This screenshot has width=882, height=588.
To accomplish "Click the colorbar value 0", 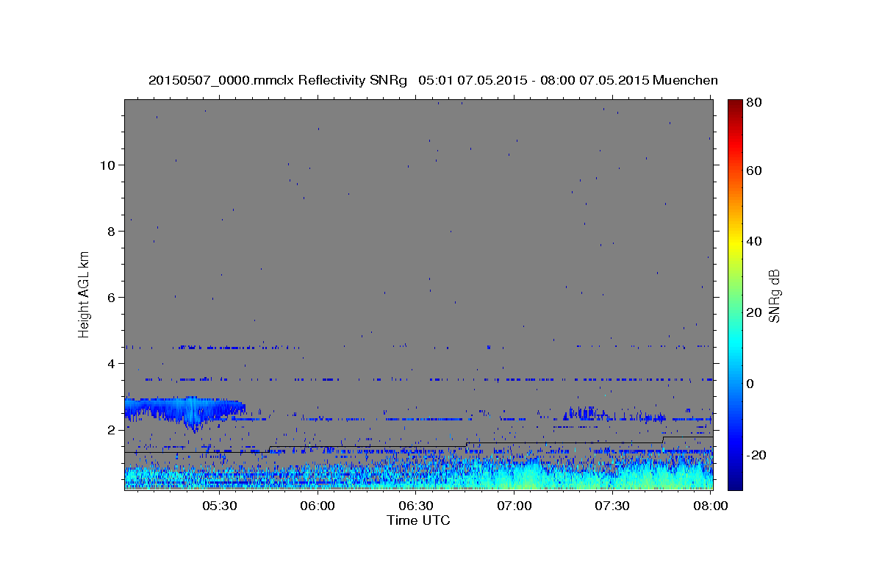I will (x=750, y=384).
